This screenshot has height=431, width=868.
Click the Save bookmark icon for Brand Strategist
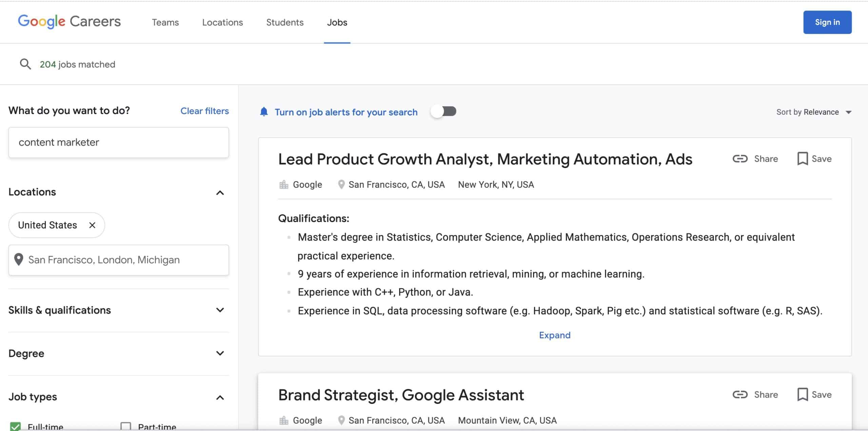(x=802, y=394)
